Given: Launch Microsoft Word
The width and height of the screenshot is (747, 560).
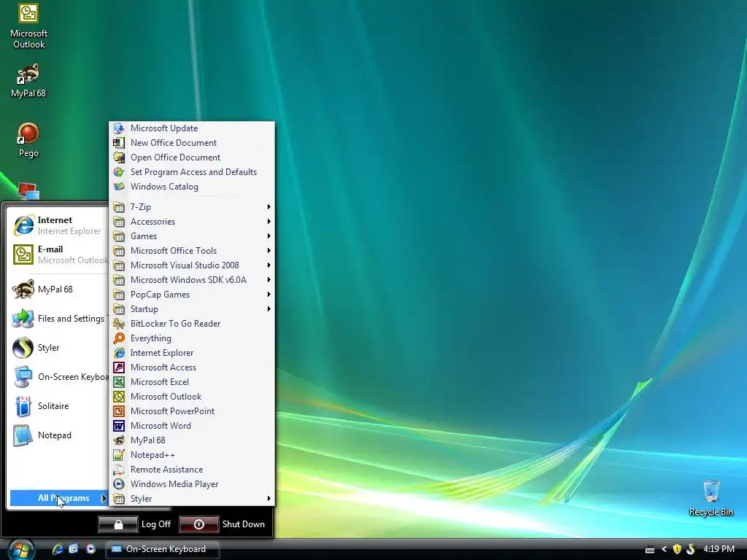Looking at the screenshot, I should pos(192,426).
